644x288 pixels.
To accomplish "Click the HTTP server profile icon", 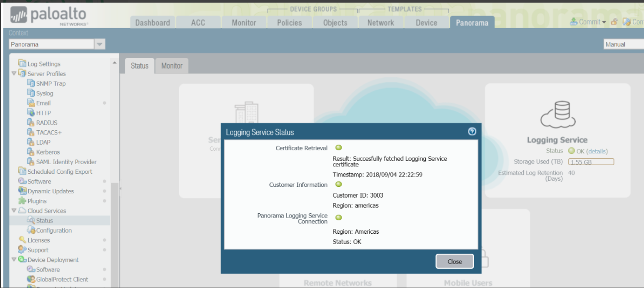I will click(31, 113).
